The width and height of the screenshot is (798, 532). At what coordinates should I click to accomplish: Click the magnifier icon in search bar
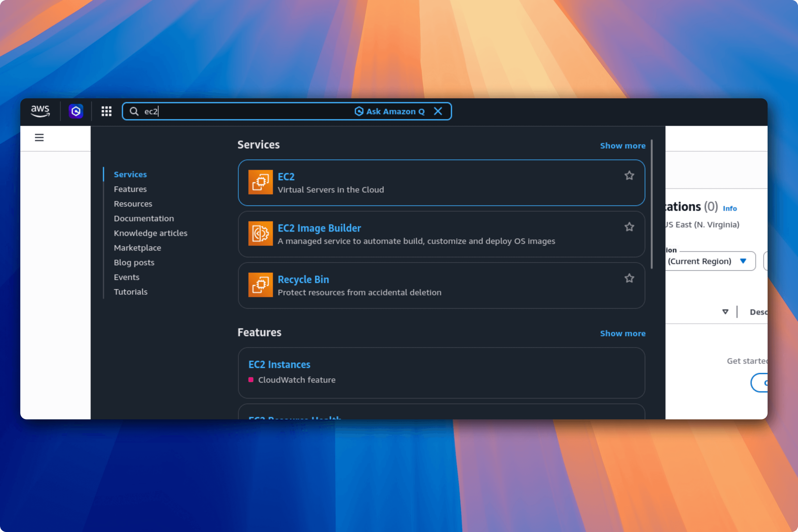134,111
